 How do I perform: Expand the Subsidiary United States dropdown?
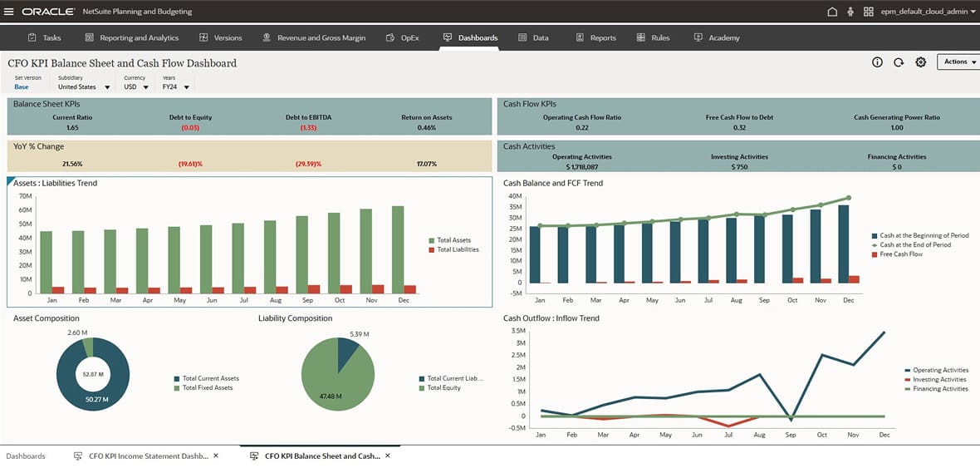[x=107, y=87]
